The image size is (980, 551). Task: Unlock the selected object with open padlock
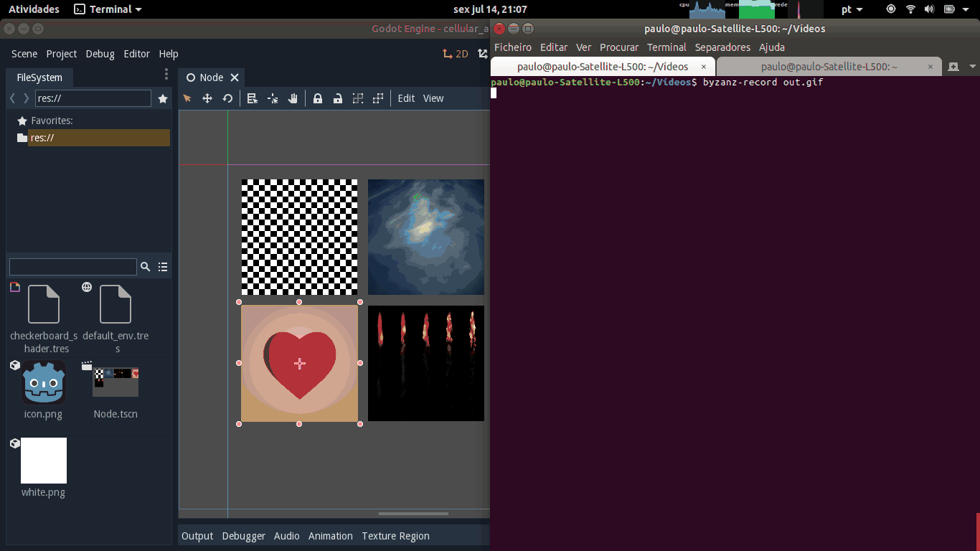[x=338, y=98]
